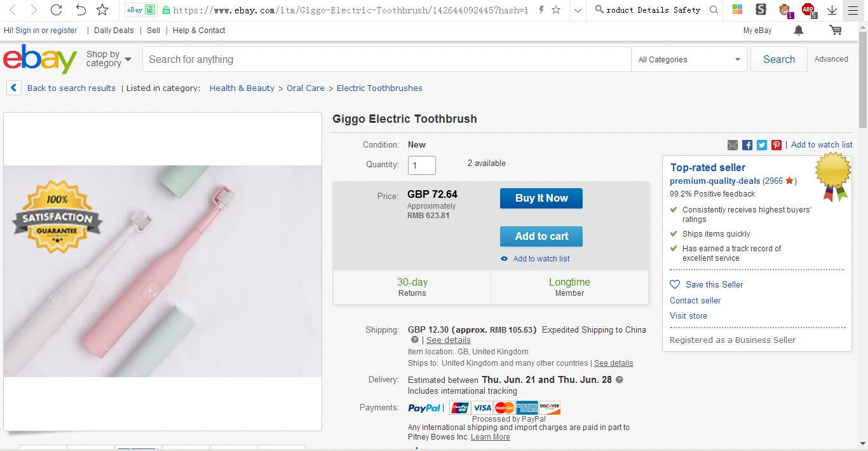Click the toothbrush product image
This screenshot has height=451, width=868.
point(163,271)
